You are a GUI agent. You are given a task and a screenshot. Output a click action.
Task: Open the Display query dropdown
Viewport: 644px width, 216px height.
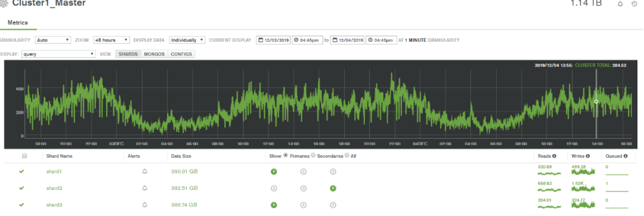(58, 54)
